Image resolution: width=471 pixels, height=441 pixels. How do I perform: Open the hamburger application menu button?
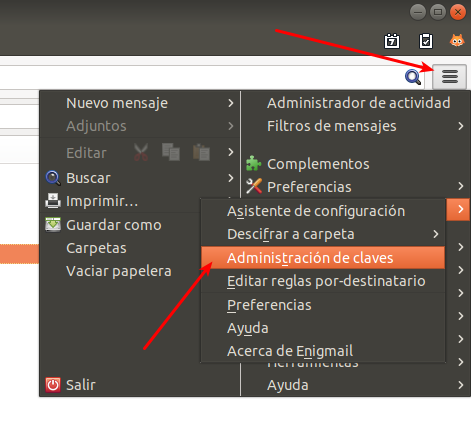tap(449, 77)
